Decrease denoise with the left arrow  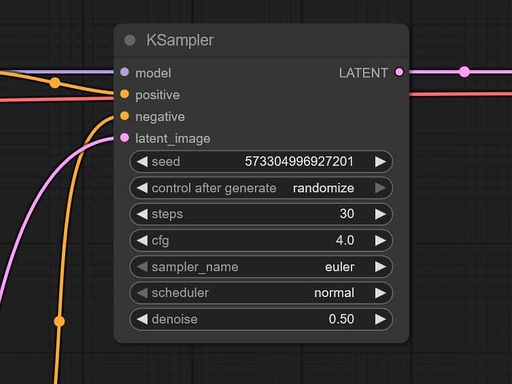(x=142, y=319)
